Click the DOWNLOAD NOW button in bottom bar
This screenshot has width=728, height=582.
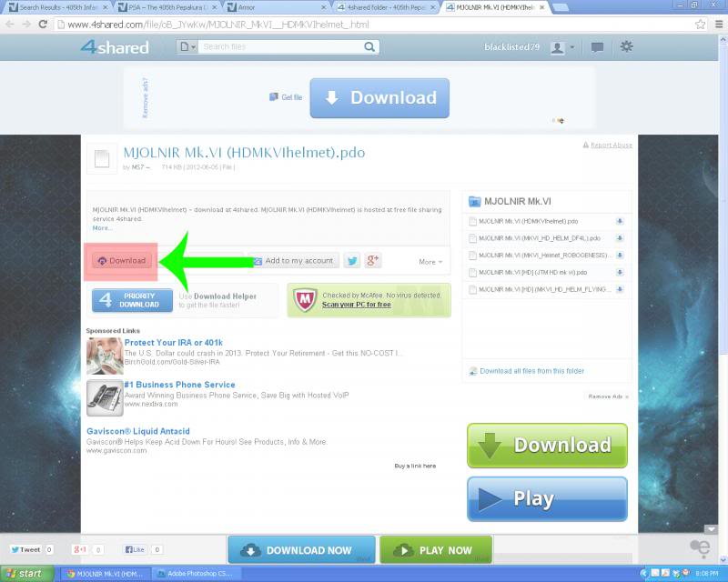click(301, 550)
